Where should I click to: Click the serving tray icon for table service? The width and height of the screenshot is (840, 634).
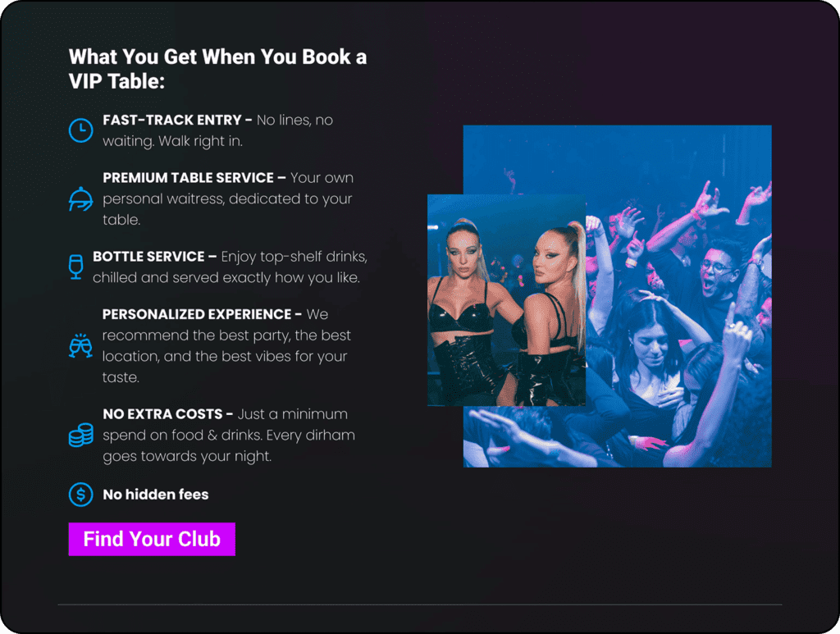pos(80,198)
